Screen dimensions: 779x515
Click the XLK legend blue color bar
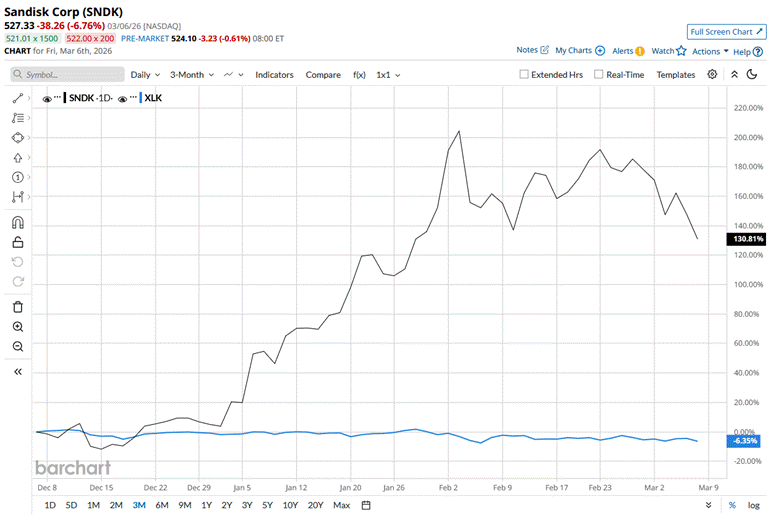(x=141, y=98)
